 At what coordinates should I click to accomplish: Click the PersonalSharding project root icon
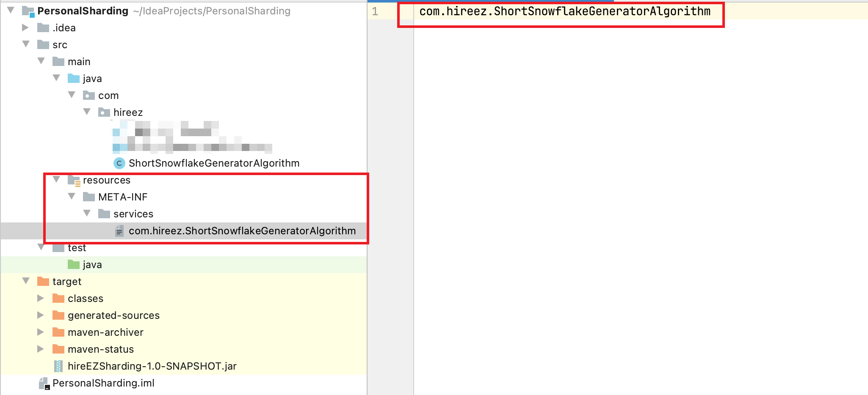tap(28, 11)
